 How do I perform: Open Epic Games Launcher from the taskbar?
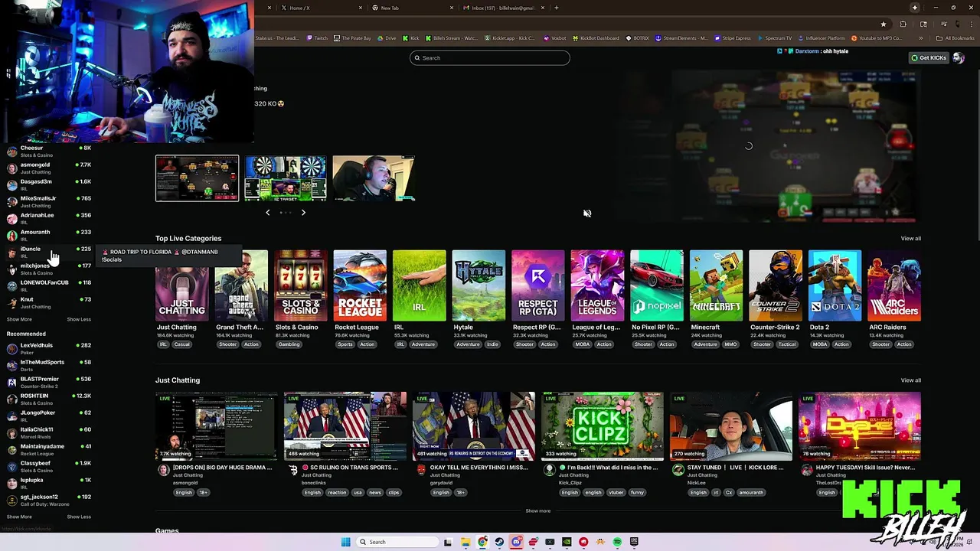tap(634, 542)
